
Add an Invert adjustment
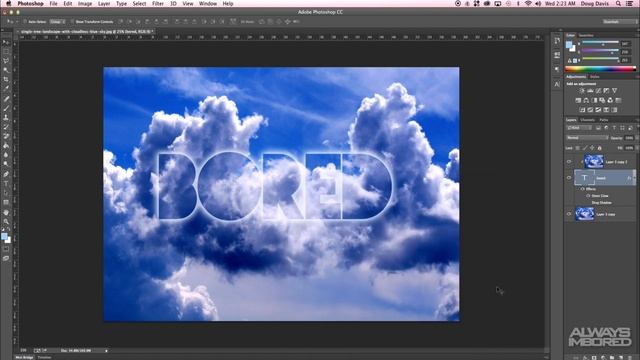[582, 110]
